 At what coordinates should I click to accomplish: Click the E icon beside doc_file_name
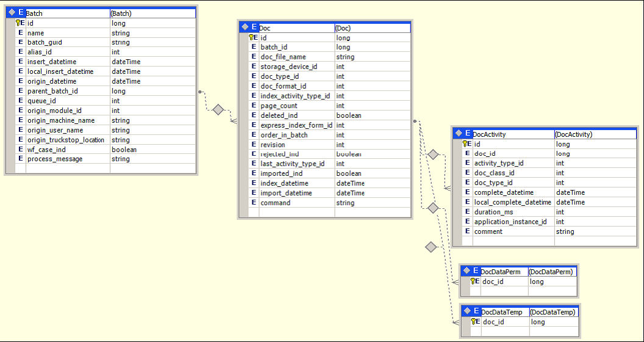[x=254, y=57]
